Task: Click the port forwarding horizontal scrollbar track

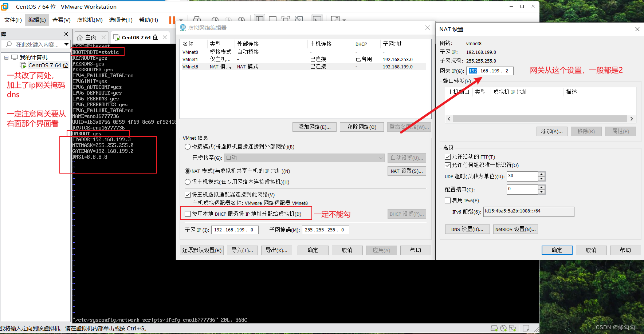Action: [540, 119]
